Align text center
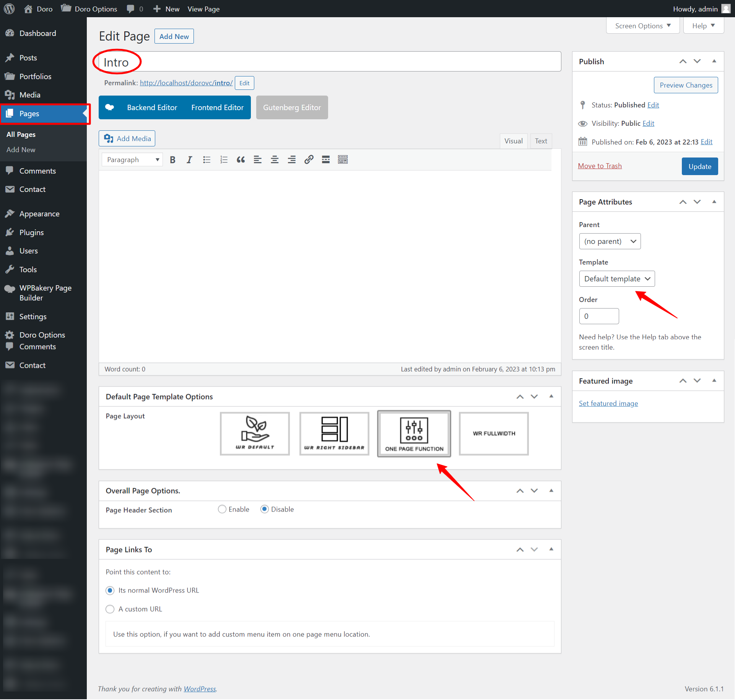Viewport: 735px width, 700px height. tap(275, 160)
